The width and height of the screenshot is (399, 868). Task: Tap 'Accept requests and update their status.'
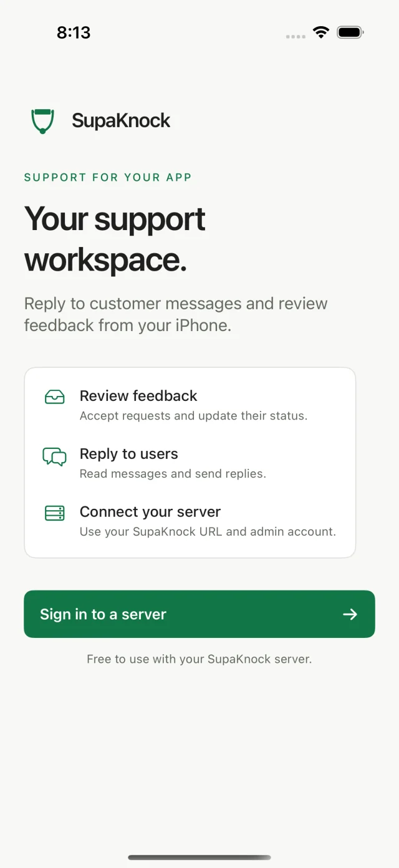193,416
